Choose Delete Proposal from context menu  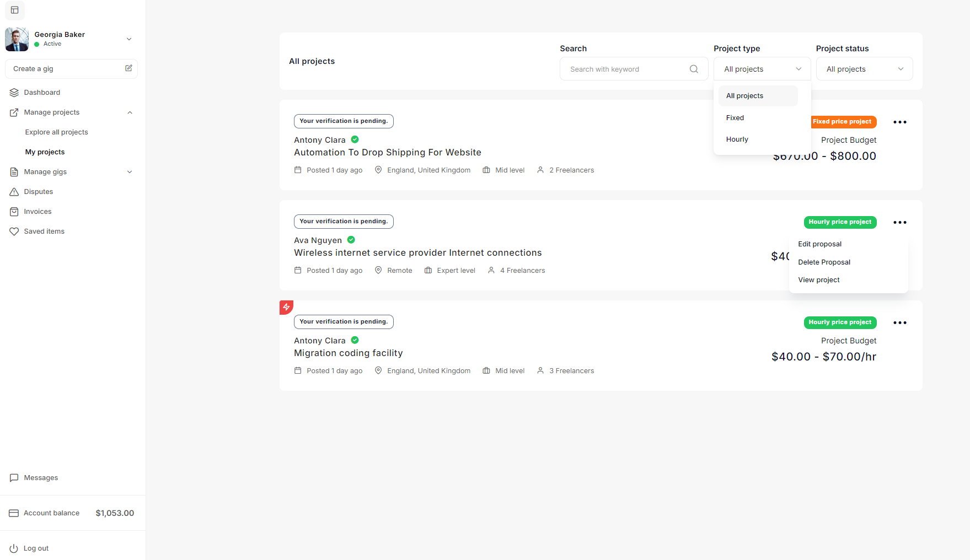824,262
